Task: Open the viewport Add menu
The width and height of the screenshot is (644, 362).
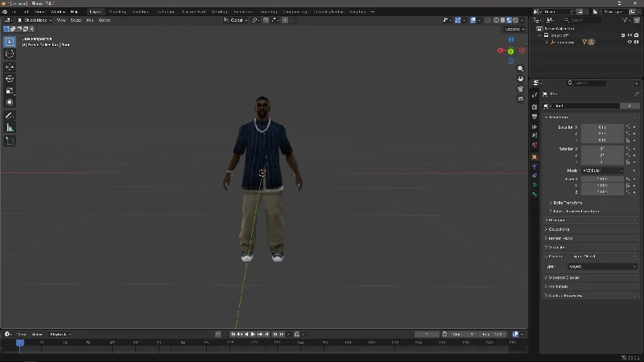Action: [90, 20]
